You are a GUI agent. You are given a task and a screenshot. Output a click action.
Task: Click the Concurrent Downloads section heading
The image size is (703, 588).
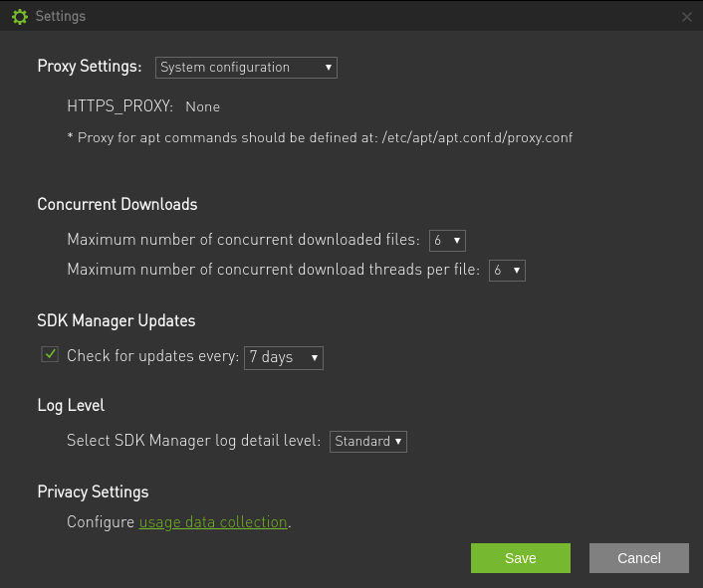[117, 204]
